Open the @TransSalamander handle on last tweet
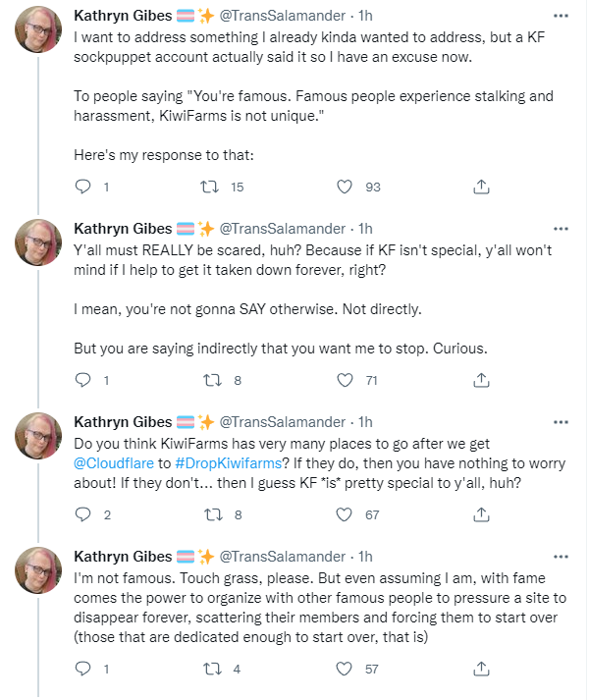Image resolution: width=589 pixels, height=700 pixels. [x=282, y=557]
